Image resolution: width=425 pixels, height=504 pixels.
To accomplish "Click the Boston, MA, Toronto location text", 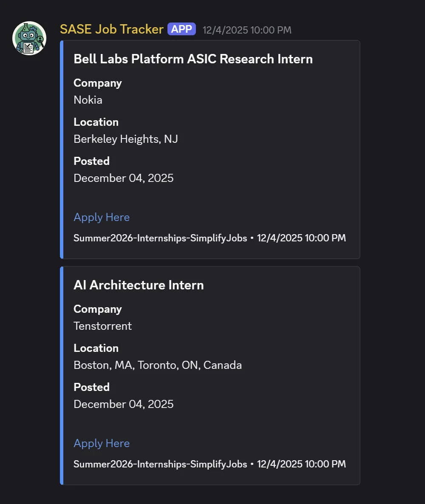I will tap(158, 365).
